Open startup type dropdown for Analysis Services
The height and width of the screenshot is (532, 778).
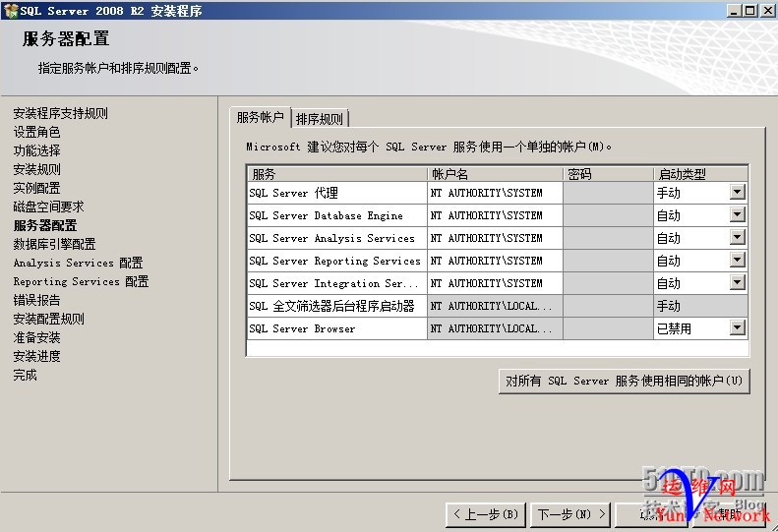click(738, 238)
